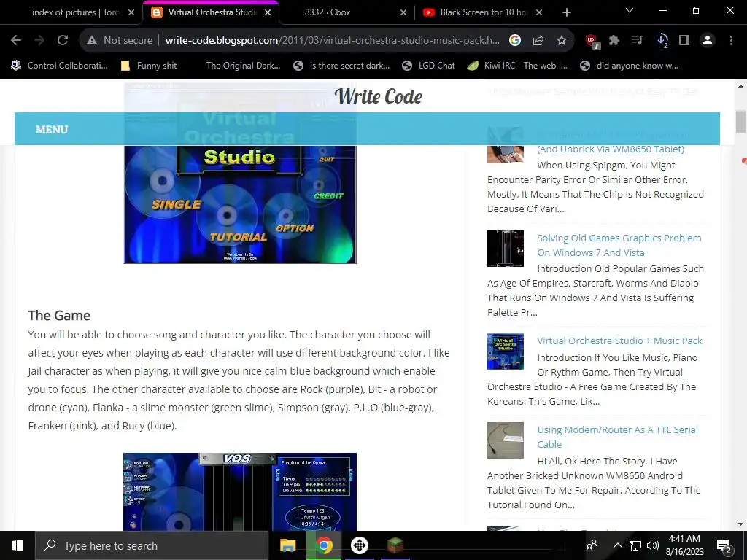Viewport: 747px width, 560px height.
Task: Toggle the browser side panel
Action: [684, 41]
